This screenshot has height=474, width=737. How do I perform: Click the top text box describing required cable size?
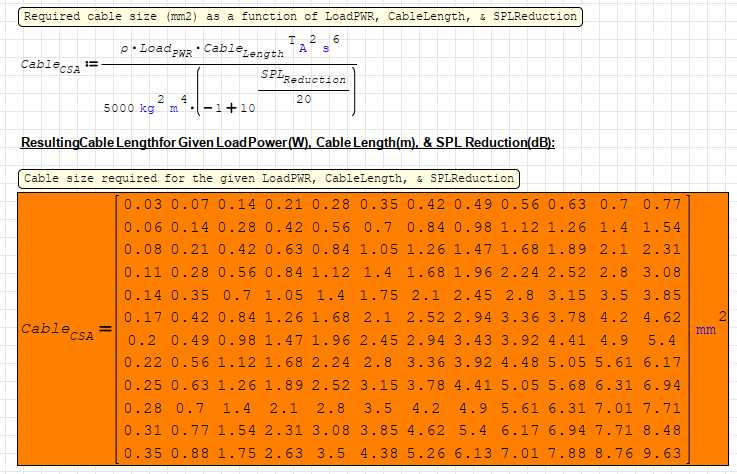[300, 17]
